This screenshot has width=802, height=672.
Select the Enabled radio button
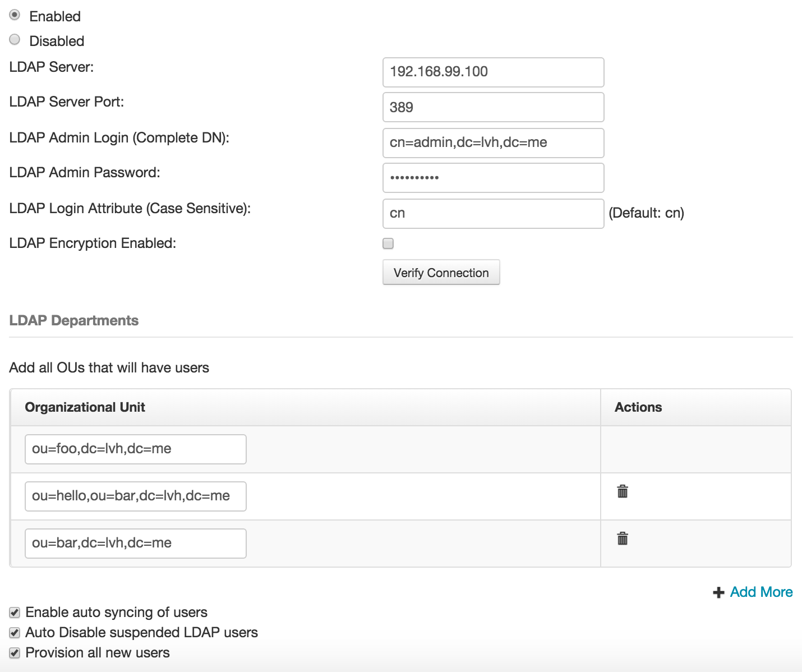(15, 15)
